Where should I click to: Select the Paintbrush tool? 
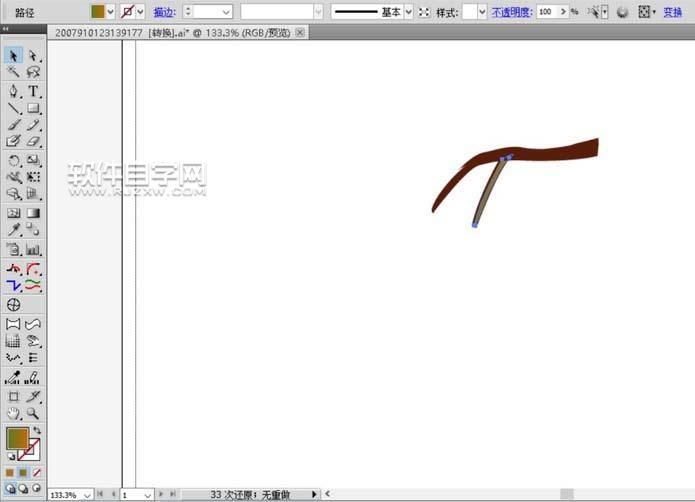point(14,125)
